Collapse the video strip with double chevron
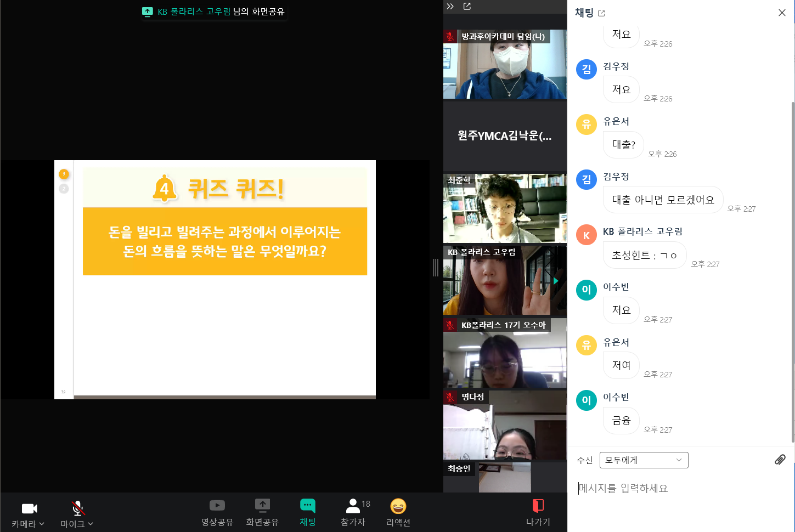This screenshot has width=795, height=532. (450, 7)
